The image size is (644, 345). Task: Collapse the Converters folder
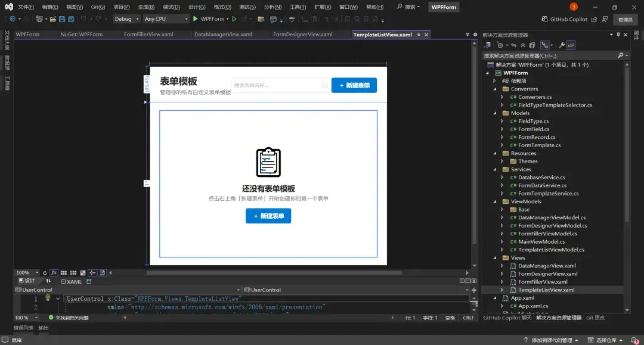[495, 89]
